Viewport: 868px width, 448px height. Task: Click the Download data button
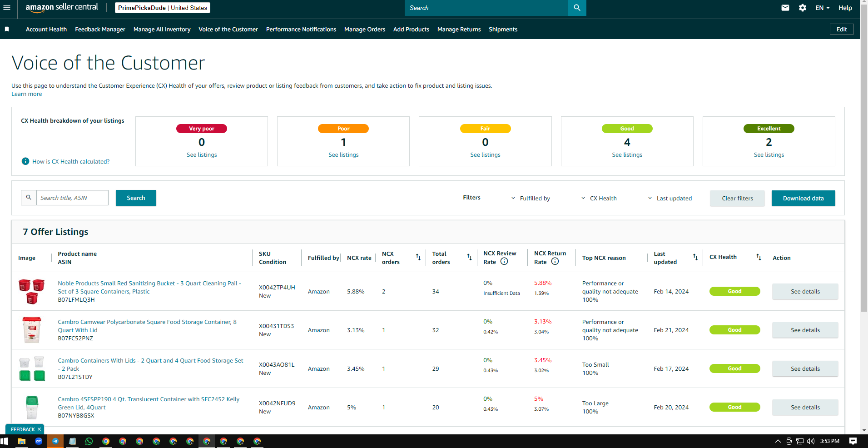coord(803,198)
